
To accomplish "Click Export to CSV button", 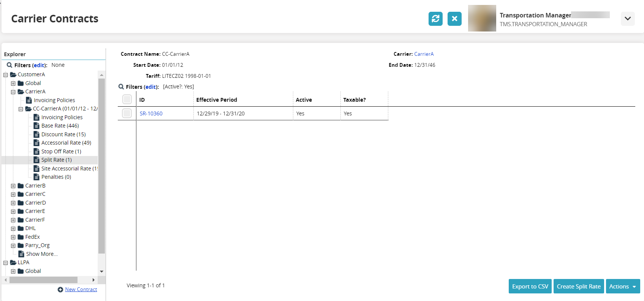I will pos(530,286).
